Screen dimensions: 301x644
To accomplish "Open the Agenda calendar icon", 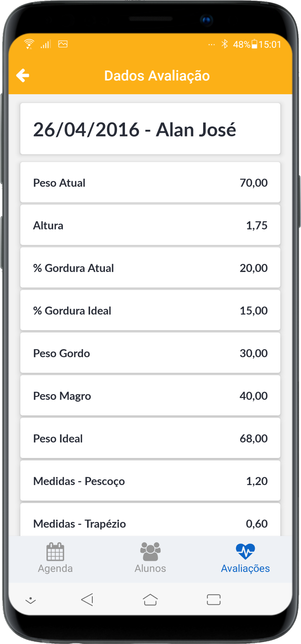I will click(55, 552).
